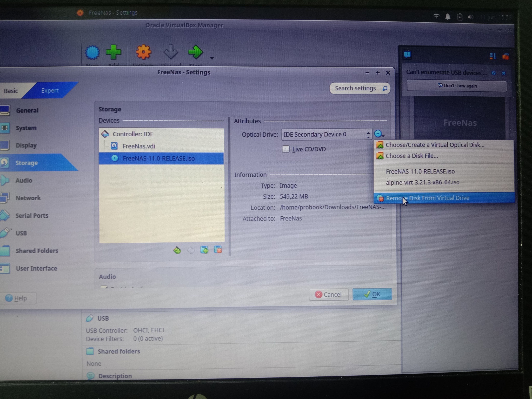The width and height of the screenshot is (532, 399).
Task: Click the add controller icon below devices
Action: click(x=177, y=250)
